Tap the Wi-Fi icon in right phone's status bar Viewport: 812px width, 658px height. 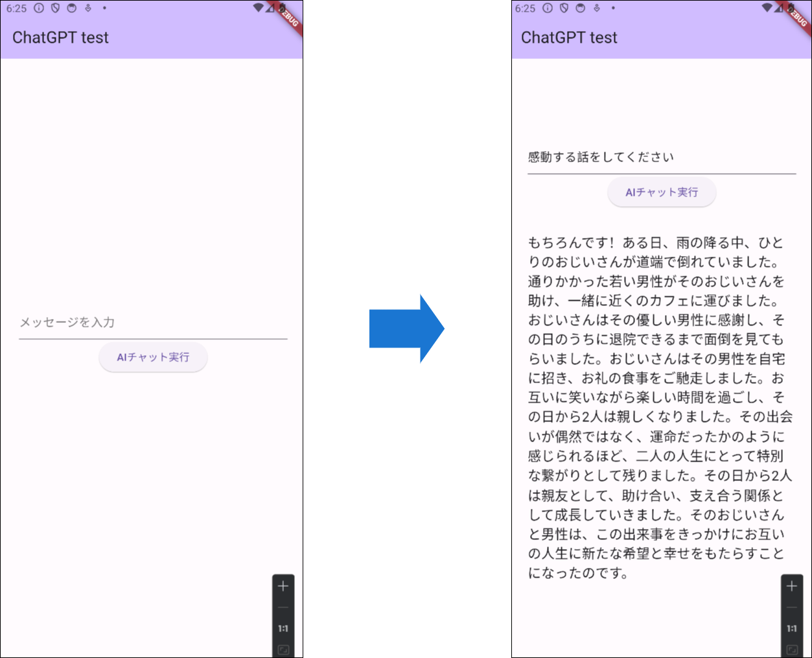click(x=767, y=8)
